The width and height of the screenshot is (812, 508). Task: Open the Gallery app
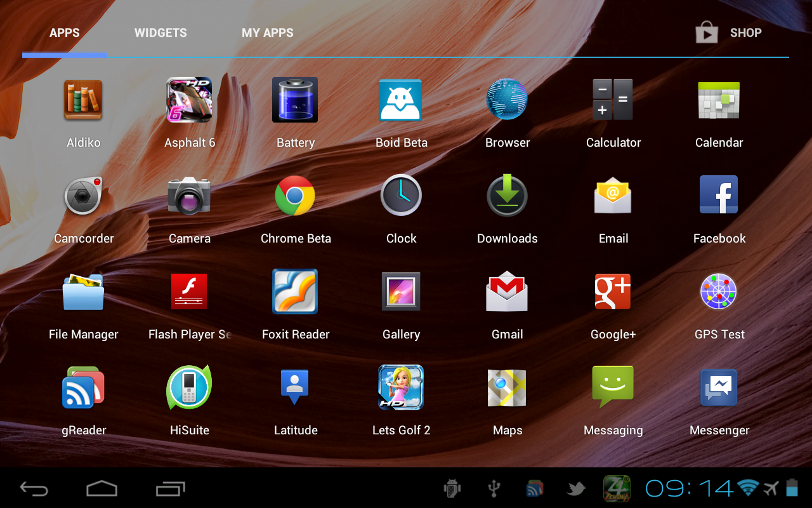[x=401, y=292]
